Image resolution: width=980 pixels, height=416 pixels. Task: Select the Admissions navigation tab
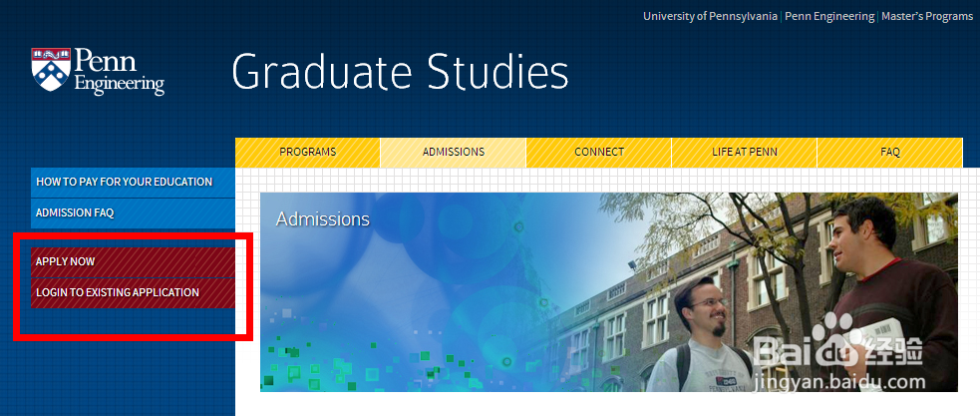(454, 152)
